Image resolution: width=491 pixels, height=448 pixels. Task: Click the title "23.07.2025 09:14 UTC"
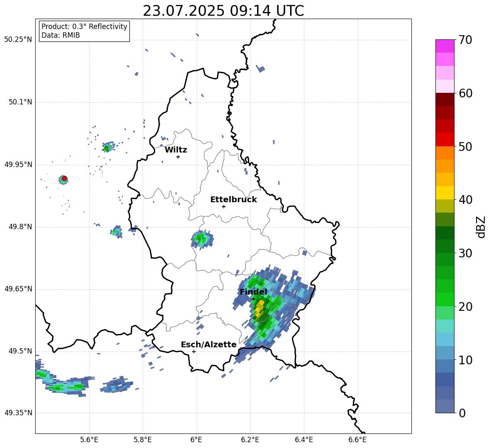[223, 11]
